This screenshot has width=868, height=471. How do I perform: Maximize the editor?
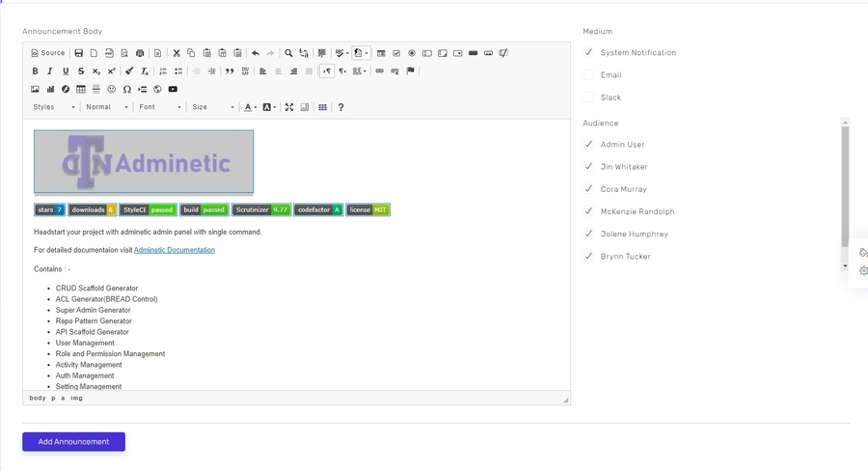289,107
